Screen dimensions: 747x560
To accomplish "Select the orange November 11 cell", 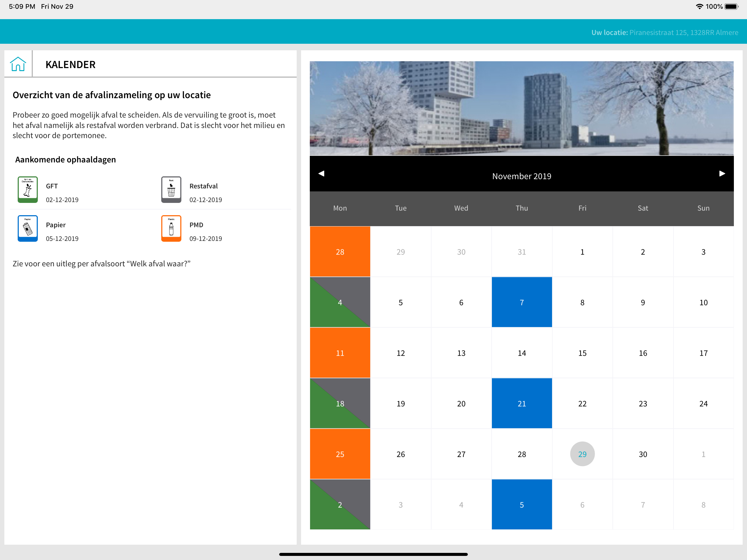I will tap(340, 353).
